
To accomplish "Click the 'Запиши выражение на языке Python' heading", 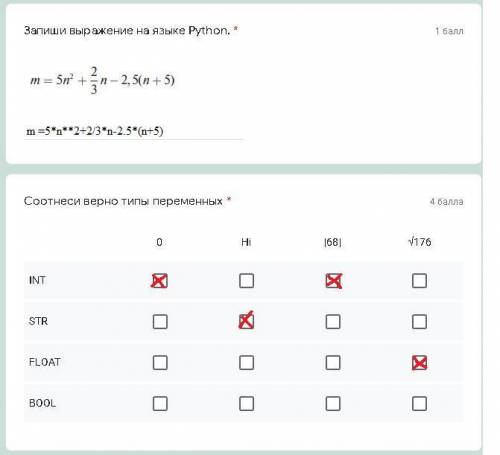I will 127,31.
